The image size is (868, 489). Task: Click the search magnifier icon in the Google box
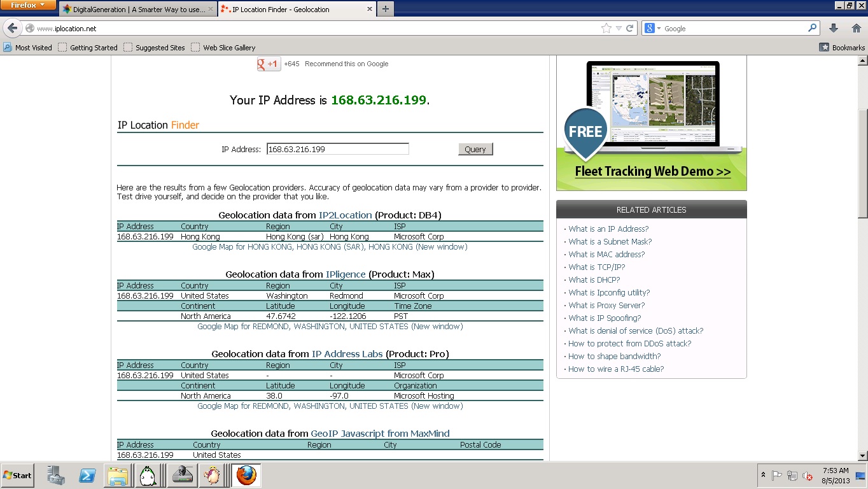pos(812,28)
